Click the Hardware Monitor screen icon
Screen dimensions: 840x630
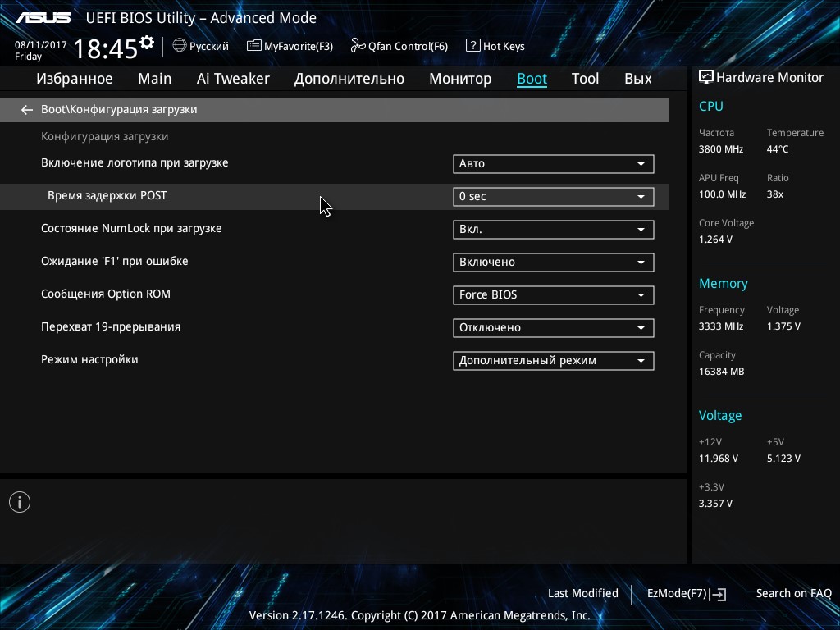tap(706, 77)
